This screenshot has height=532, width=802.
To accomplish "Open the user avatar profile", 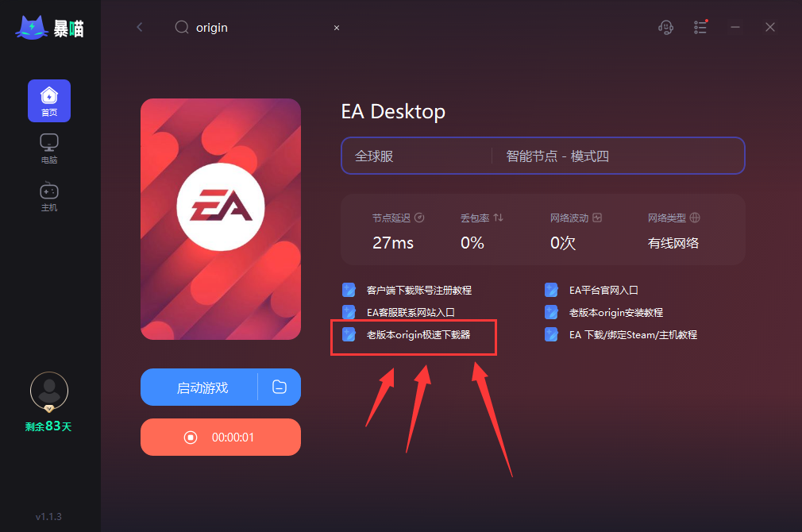I will coord(49,391).
